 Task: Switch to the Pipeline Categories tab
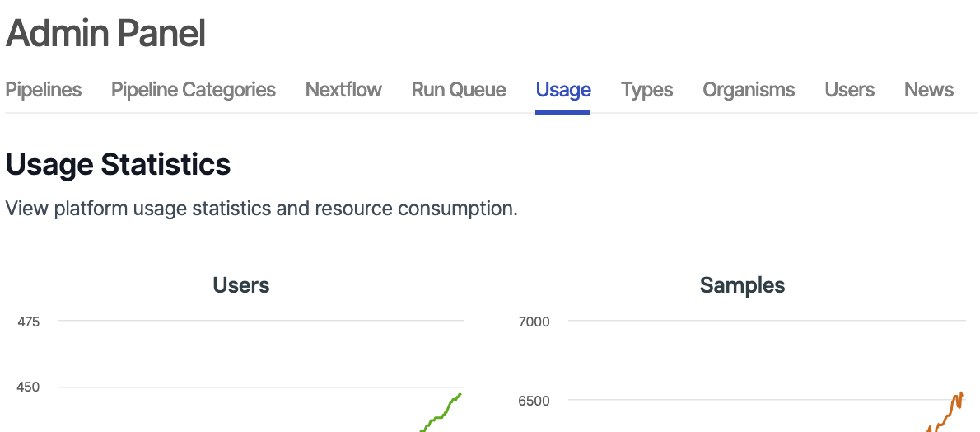tap(194, 90)
